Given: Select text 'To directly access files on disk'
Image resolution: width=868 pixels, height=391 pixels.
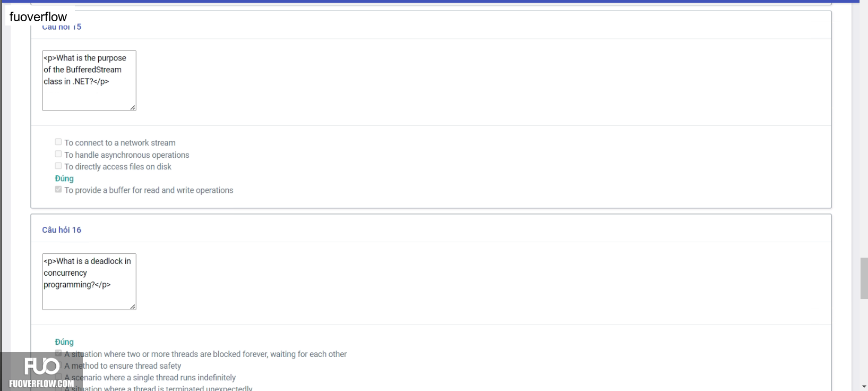Looking at the screenshot, I should [x=118, y=167].
